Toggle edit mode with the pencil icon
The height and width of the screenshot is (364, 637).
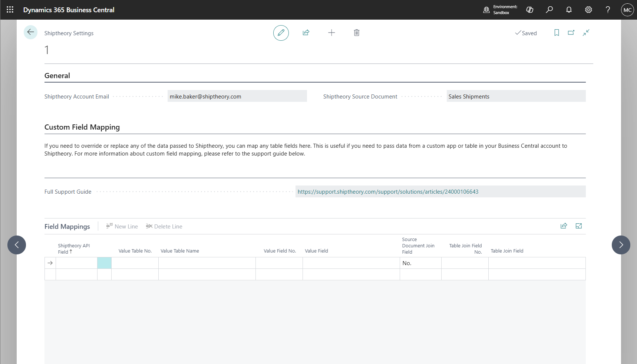(x=281, y=33)
